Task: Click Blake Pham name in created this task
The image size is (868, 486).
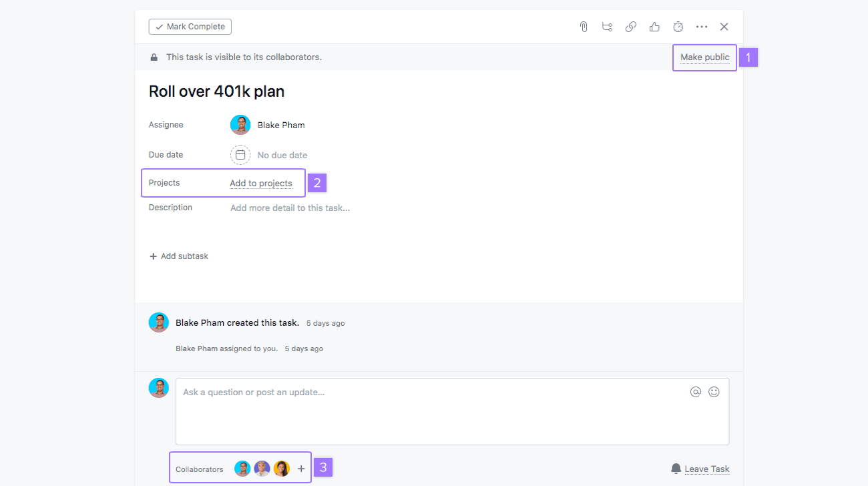Action: coord(200,322)
